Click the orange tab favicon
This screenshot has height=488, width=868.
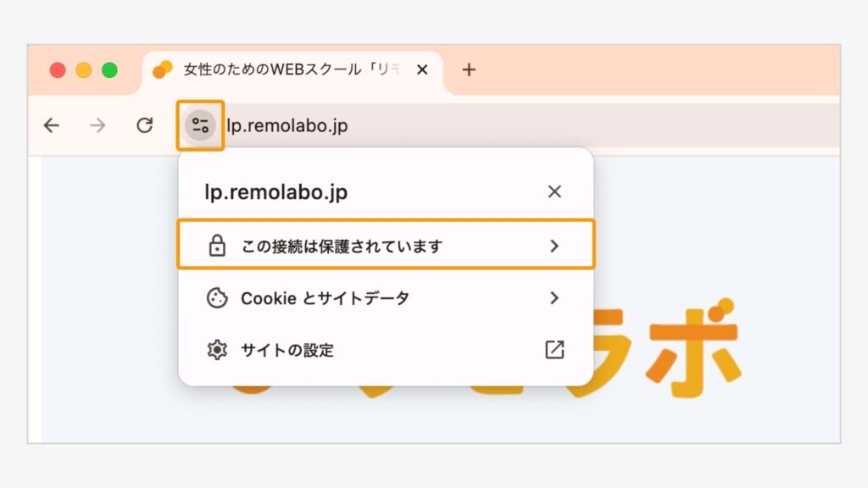[163, 69]
